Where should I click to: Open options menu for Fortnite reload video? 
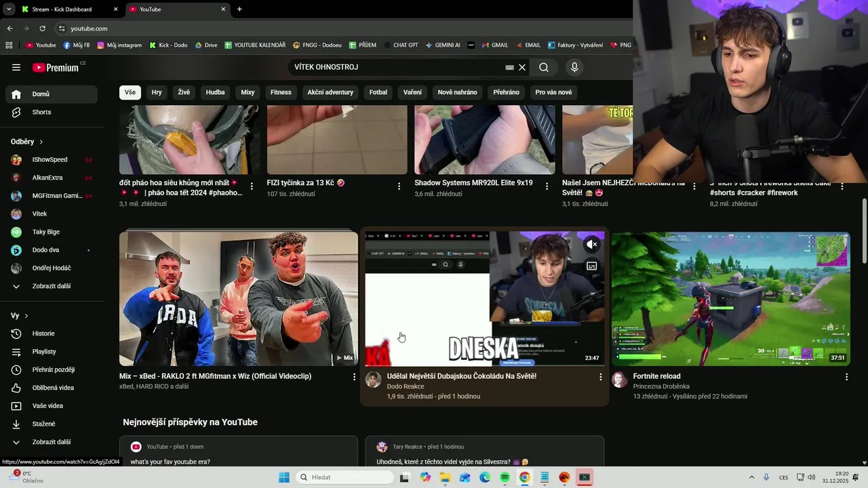point(846,376)
